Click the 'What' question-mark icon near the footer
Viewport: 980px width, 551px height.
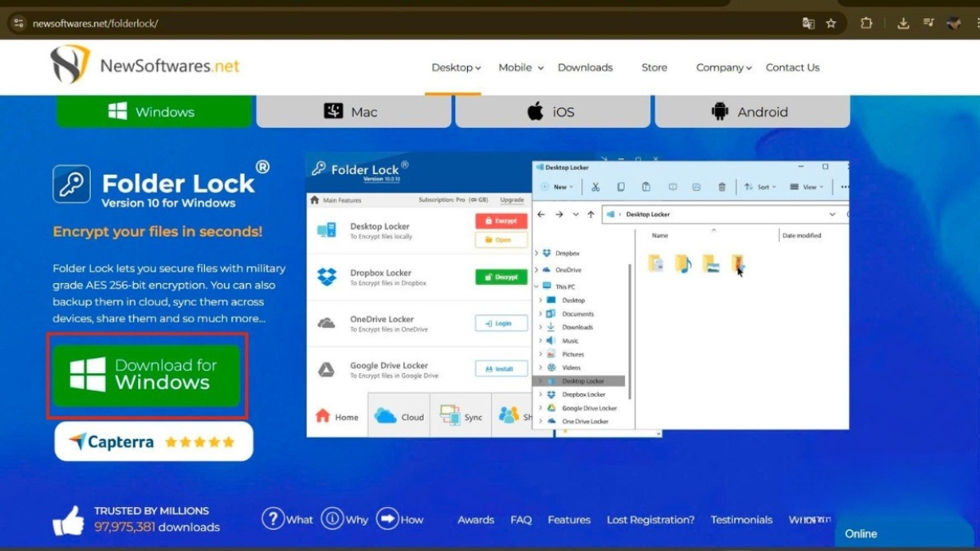tap(274, 519)
